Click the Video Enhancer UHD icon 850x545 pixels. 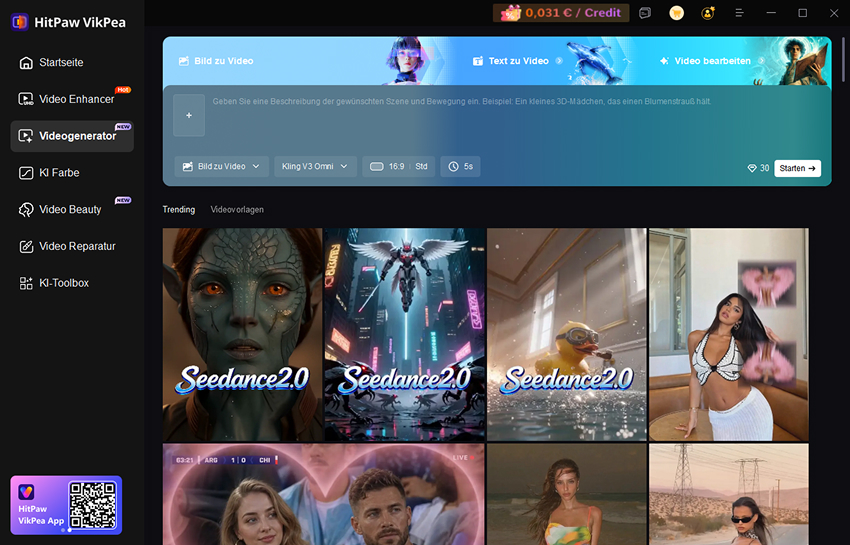pyautogui.click(x=26, y=99)
